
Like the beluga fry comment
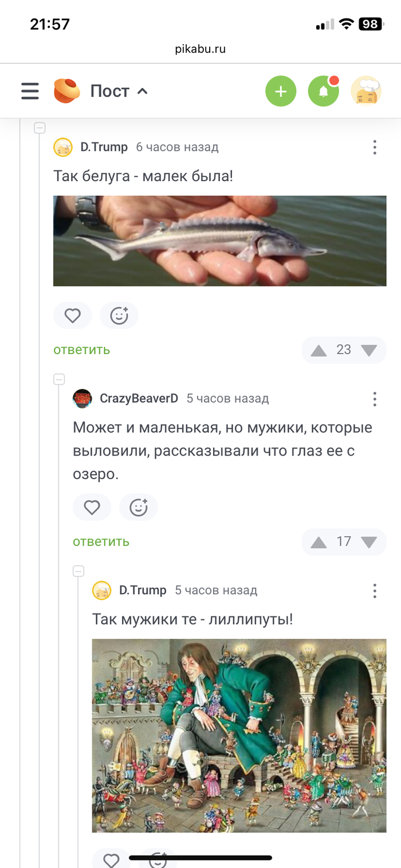coord(72,315)
